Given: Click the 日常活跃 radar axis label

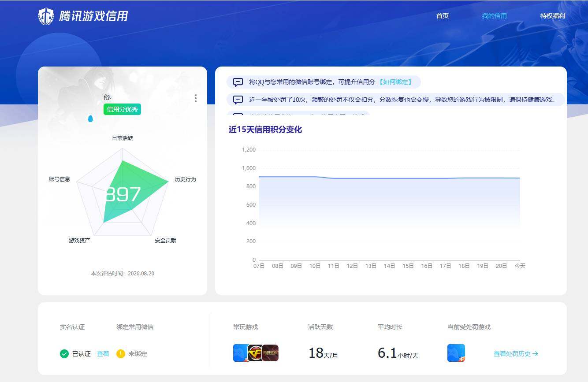Looking at the screenshot, I should click(x=123, y=138).
